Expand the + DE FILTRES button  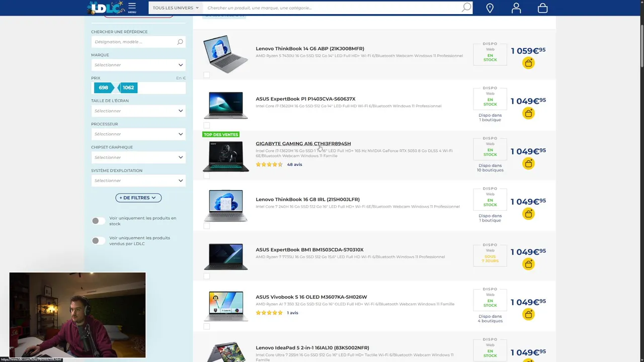[x=138, y=198]
